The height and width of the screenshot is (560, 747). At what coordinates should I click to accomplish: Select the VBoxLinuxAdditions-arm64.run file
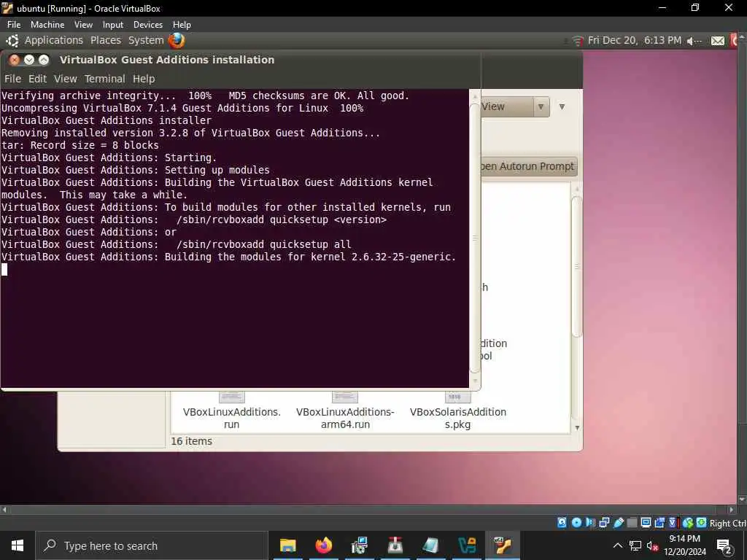point(345,411)
